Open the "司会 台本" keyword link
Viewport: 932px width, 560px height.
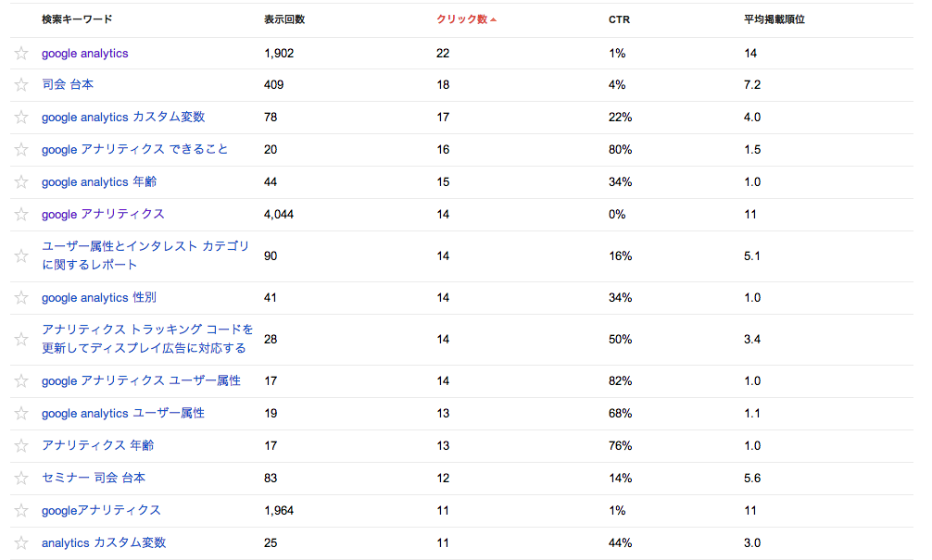click(68, 85)
